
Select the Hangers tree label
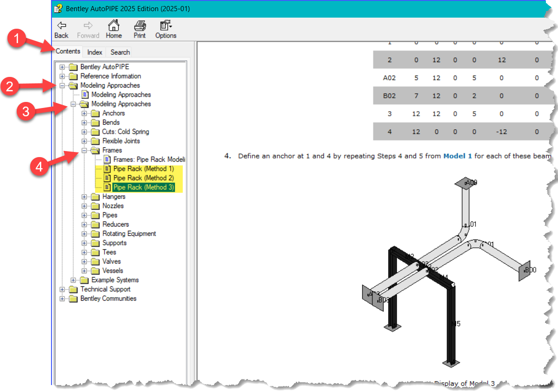tap(114, 196)
